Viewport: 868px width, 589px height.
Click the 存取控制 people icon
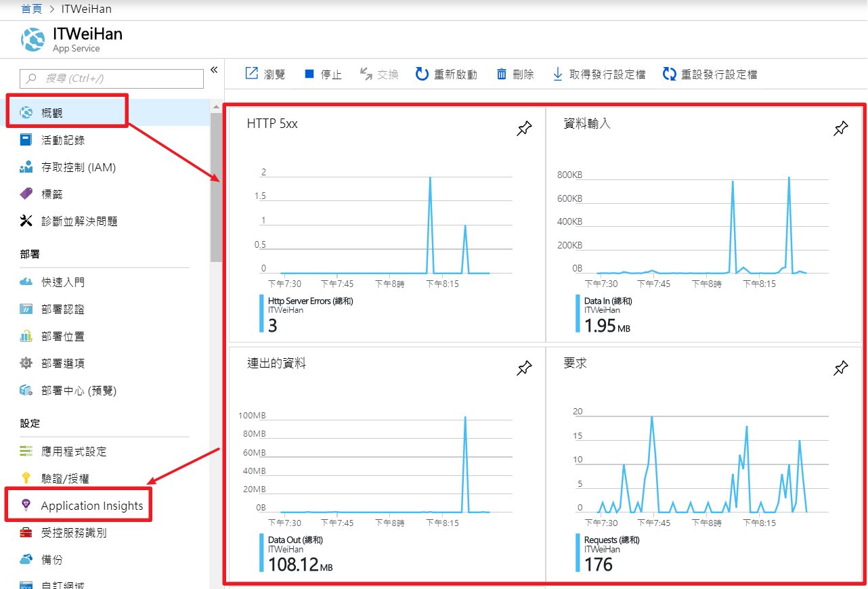click(x=26, y=167)
